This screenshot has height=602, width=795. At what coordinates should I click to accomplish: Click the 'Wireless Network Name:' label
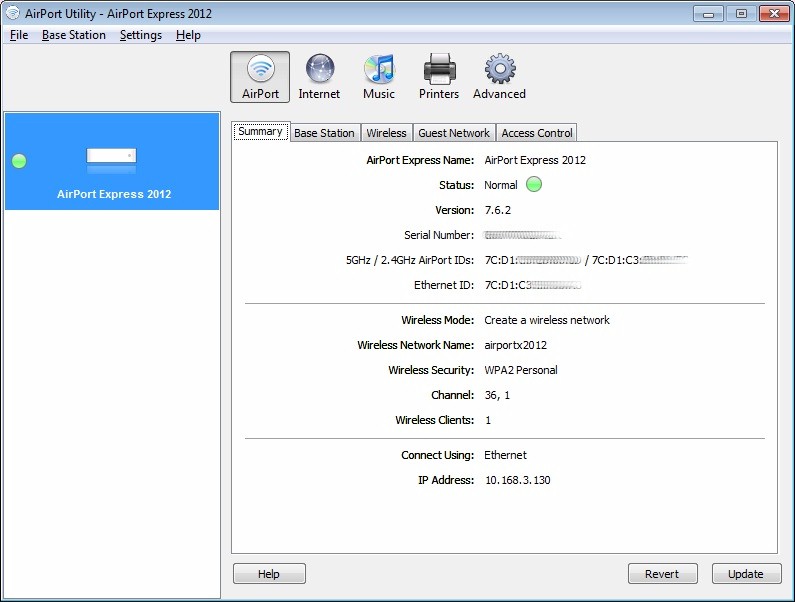pyautogui.click(x=416, y=345)
